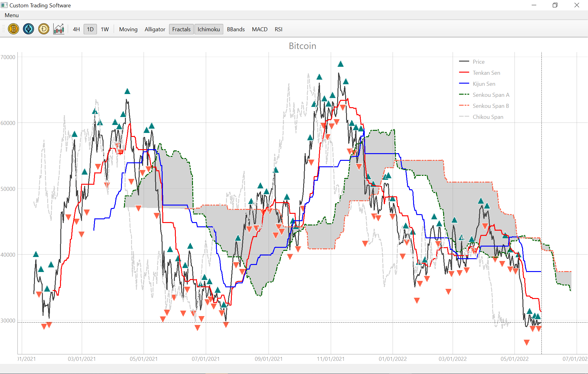The width and height of the screenshot is (588, 374).
Task: Click the 70000 price axis label
Action: click(x=8, y=57)
